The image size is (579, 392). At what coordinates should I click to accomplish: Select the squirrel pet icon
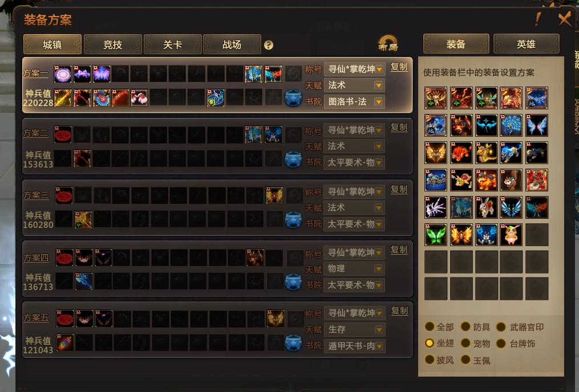pos(511,180)
